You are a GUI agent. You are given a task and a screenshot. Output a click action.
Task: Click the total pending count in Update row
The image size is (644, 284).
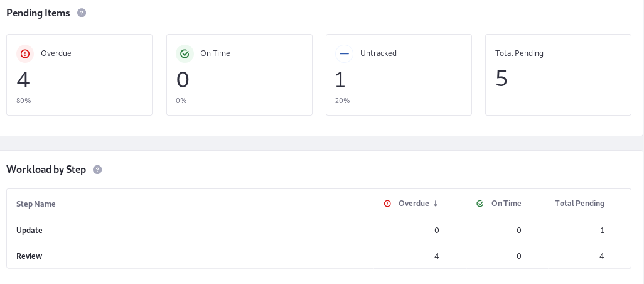click(602, 230)
